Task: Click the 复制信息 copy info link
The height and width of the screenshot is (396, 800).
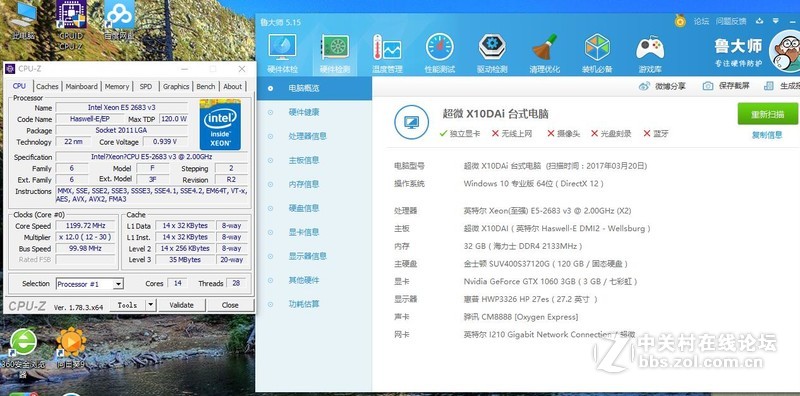Action: pyautogui.click(x=767, y=135)
